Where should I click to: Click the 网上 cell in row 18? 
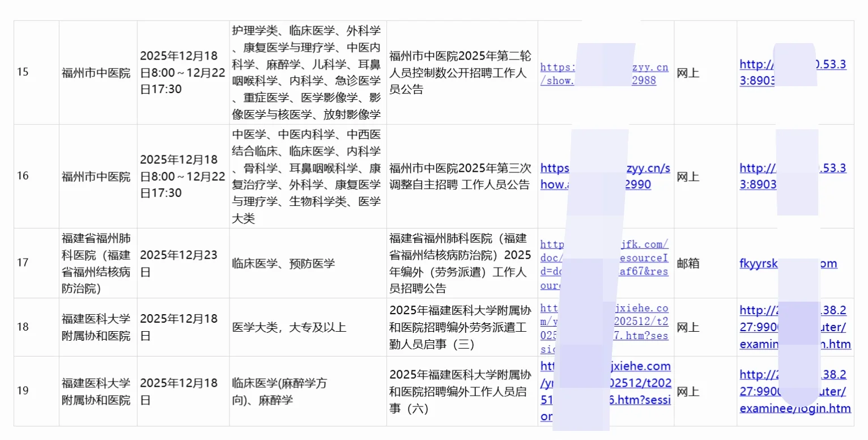705,327
